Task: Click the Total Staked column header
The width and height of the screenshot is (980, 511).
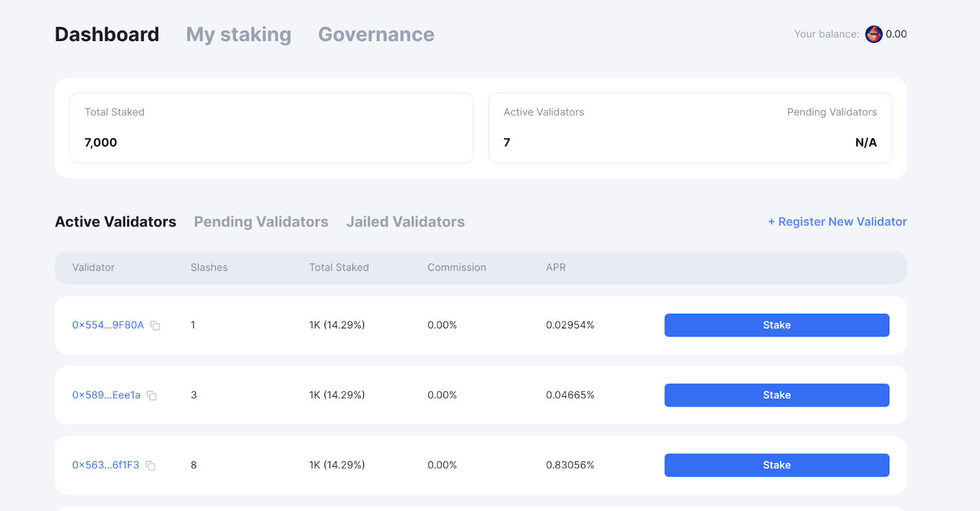Action: 339,268
